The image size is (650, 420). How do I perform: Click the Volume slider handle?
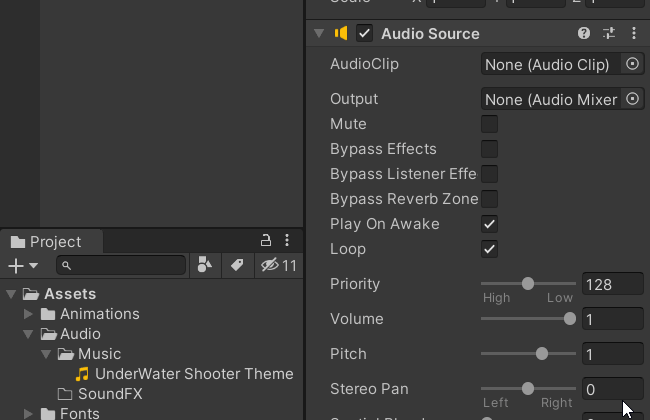point(570,318)
